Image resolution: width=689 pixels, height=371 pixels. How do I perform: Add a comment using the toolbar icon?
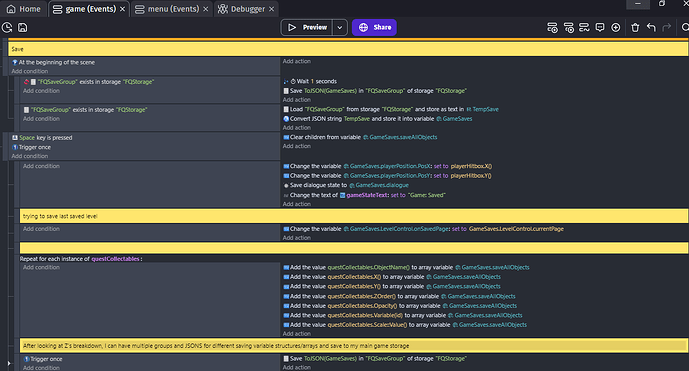[600, 28]
